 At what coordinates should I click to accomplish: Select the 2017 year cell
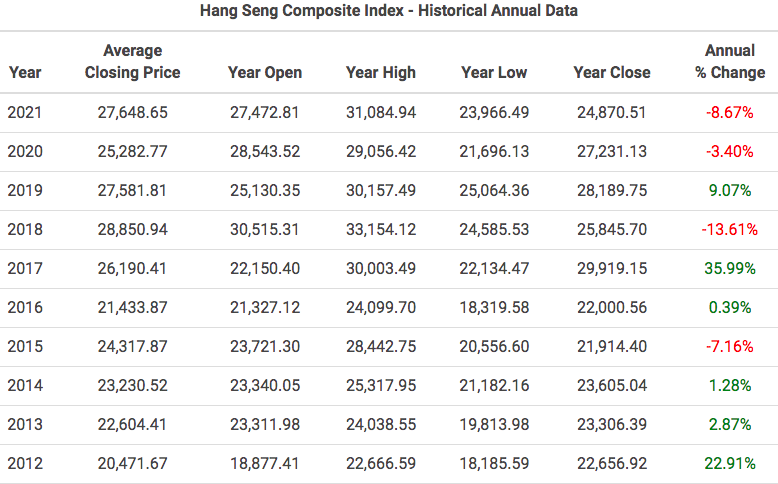click(25, 269)
